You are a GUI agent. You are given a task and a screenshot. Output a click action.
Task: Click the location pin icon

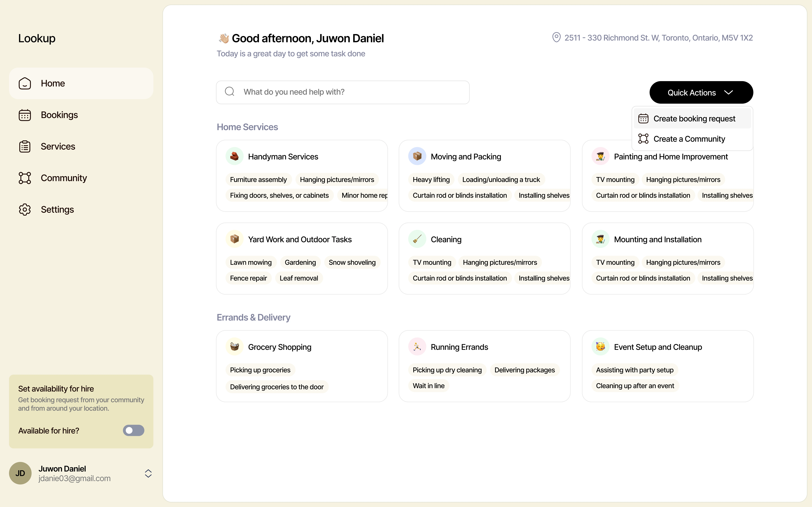[x=556, y=37]
